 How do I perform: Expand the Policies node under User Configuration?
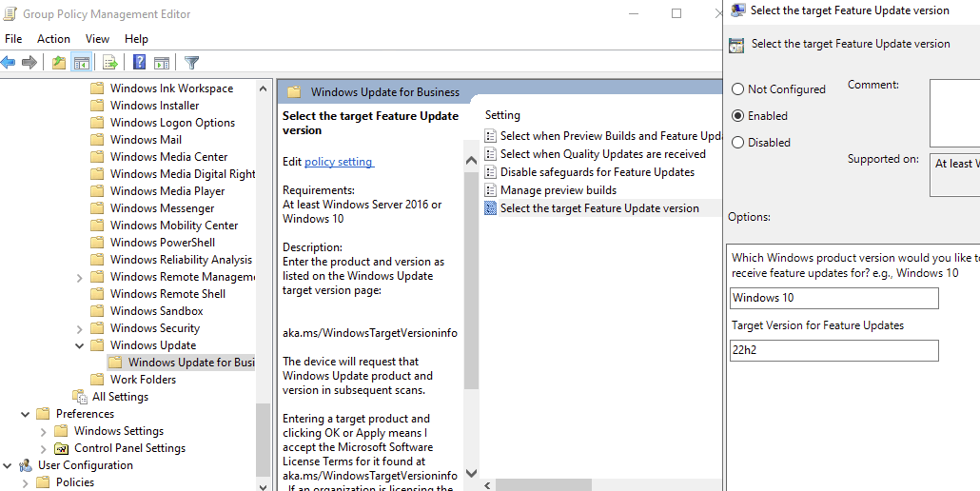(x=25, y=482)
